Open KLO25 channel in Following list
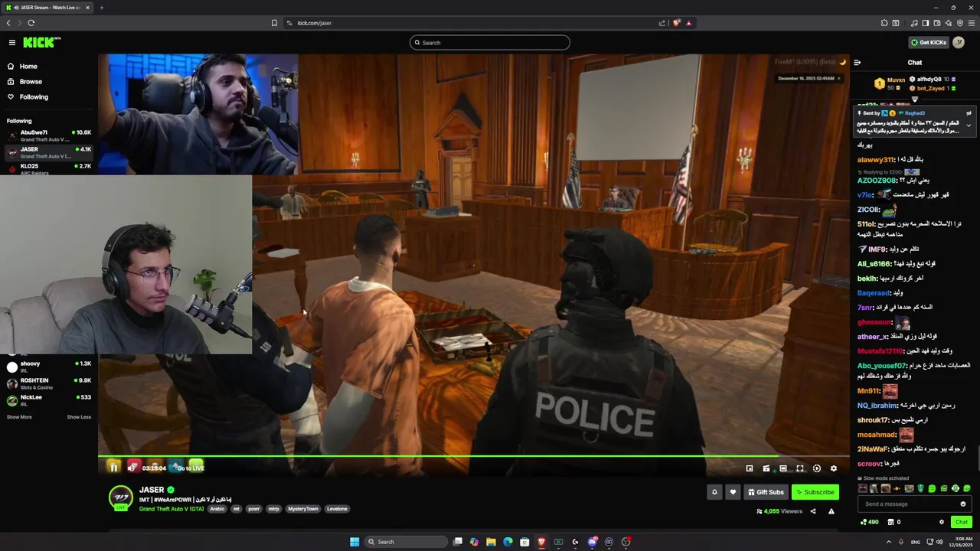 tap(49, 169)
